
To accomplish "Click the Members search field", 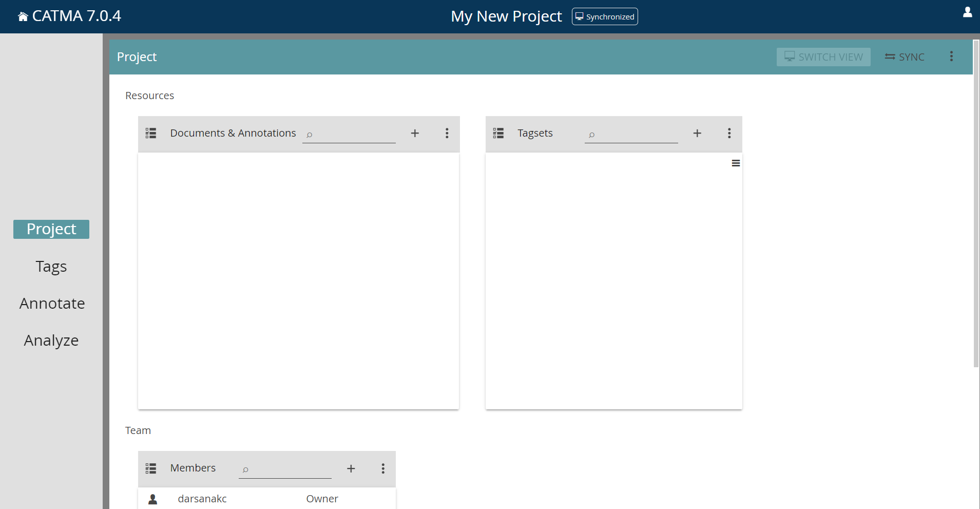I will click(x=285, y=469).
